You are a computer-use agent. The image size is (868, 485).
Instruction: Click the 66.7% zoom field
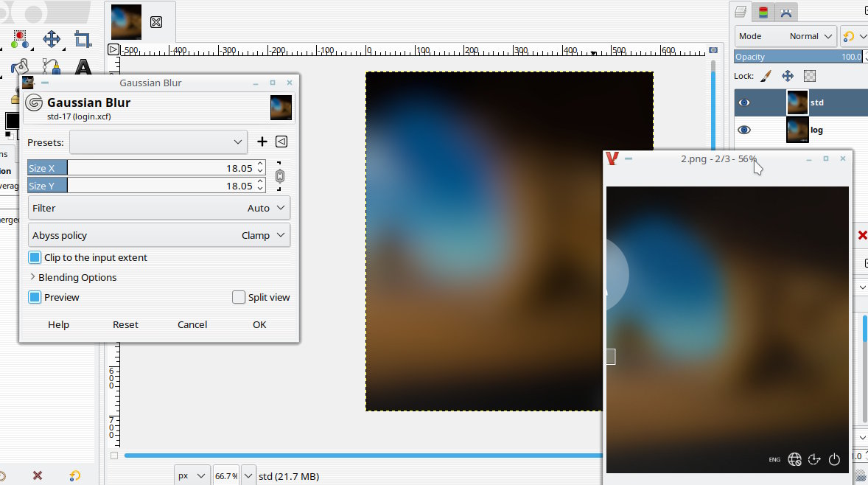pyautogui.click(x=226, y=475)
